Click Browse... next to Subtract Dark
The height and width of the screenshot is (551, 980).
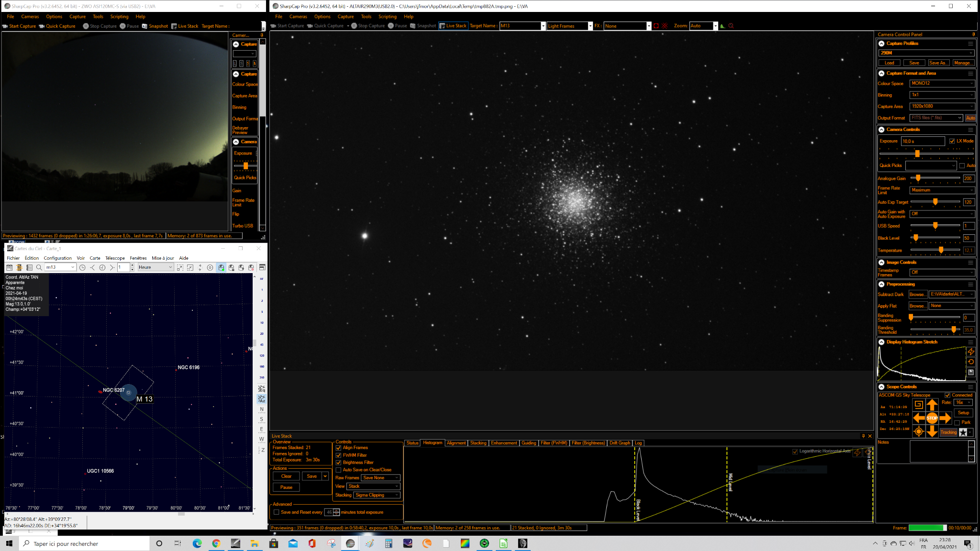point(917,295)
